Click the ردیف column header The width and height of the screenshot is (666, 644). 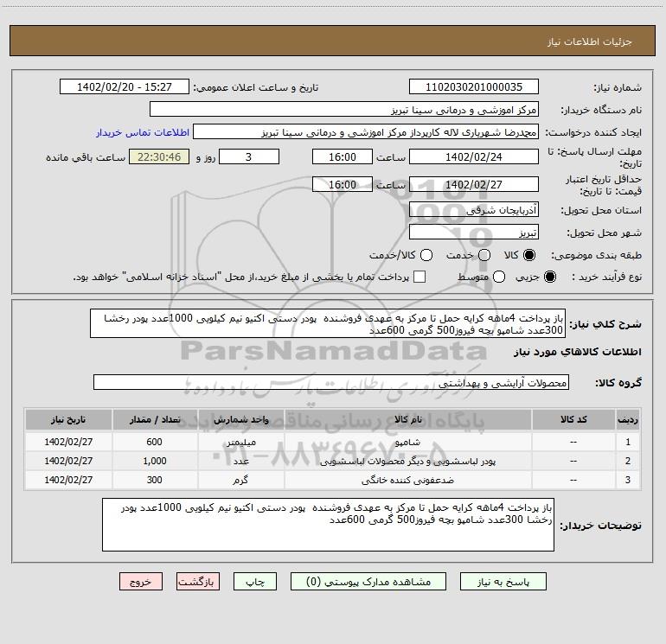[628, 419]
